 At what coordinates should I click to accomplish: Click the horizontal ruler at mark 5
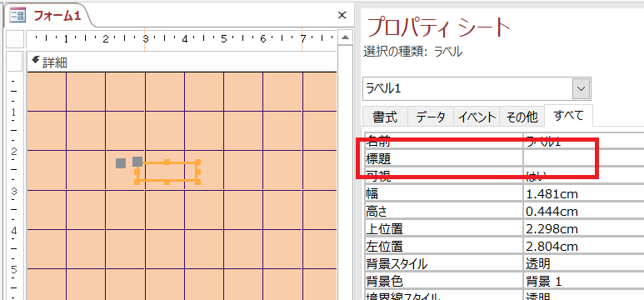pos(224,39)
